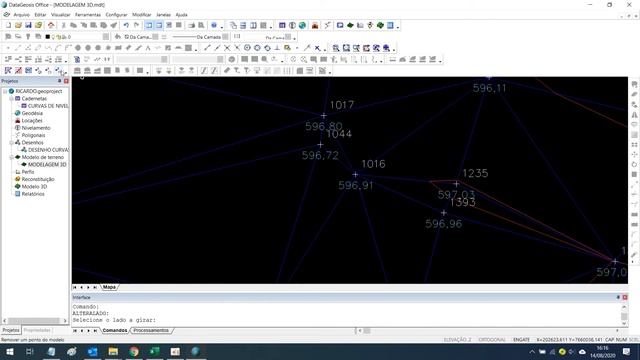
Task: Click the zoom window icon
Action: pyautogui.click(x=336, y=48)
